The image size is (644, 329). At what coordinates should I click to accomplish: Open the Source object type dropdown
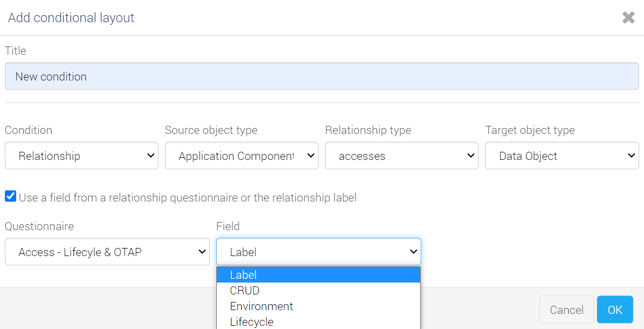pos(242,156)
